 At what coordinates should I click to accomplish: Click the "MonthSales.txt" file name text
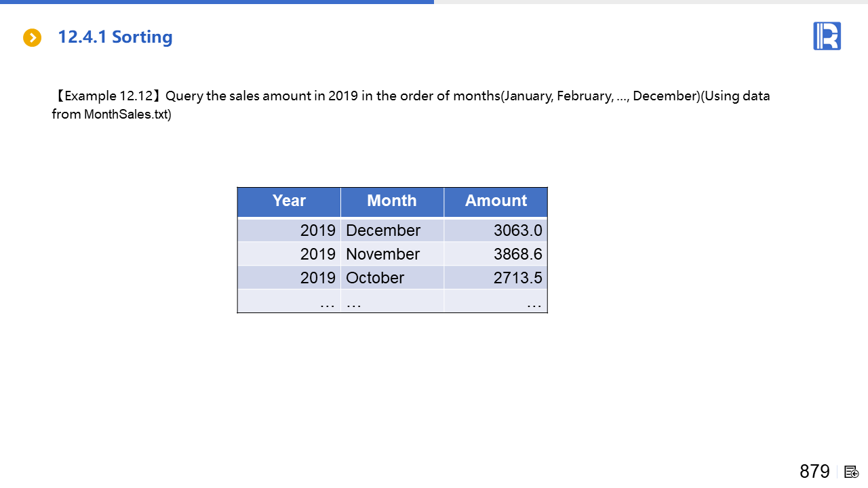coord(126,115)
